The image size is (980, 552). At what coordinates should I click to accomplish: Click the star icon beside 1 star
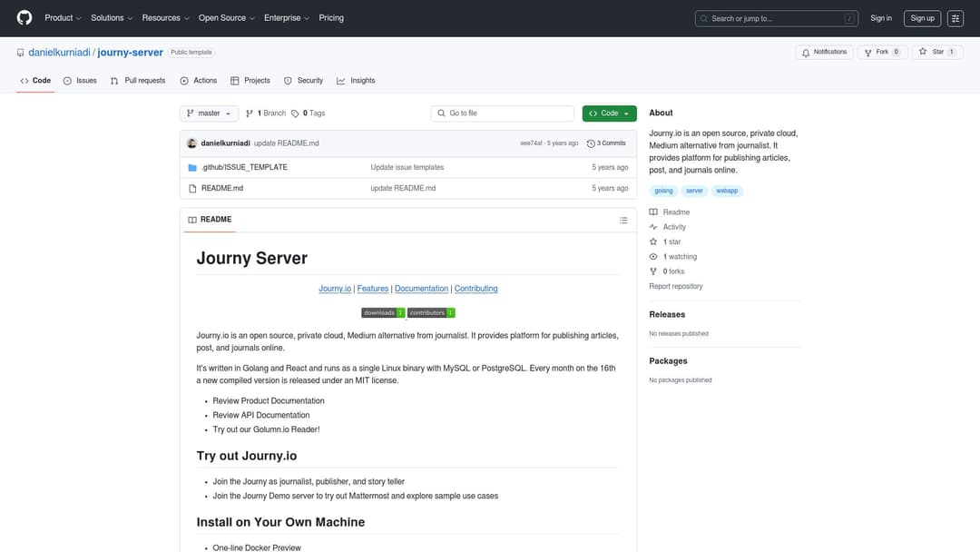653,241
